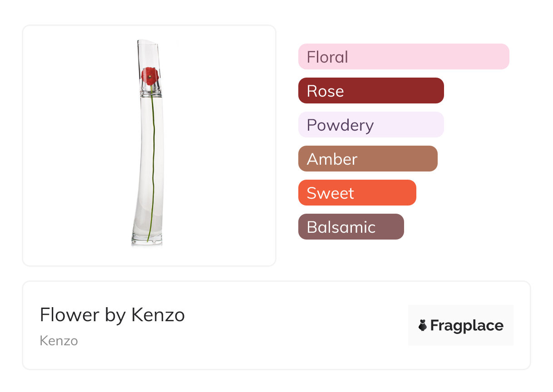This screenshot has height=392, width=553.
Task: Click the gray Kenzo brand name
Action: click(x=59, y=341)
